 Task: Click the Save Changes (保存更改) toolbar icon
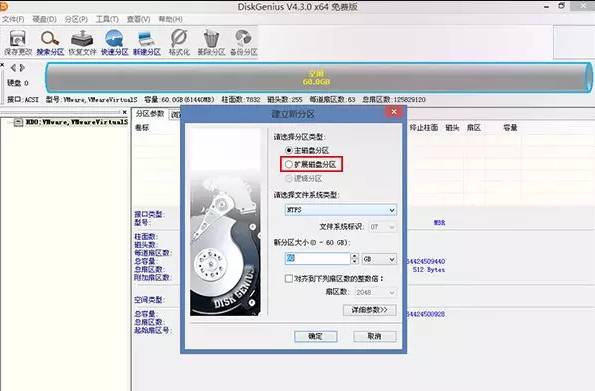click(x=18, y=43)
